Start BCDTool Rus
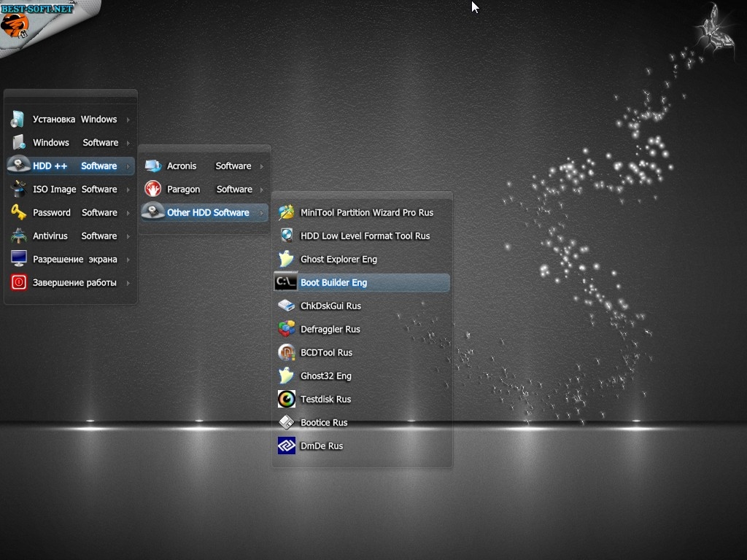 tap(362, 352)
